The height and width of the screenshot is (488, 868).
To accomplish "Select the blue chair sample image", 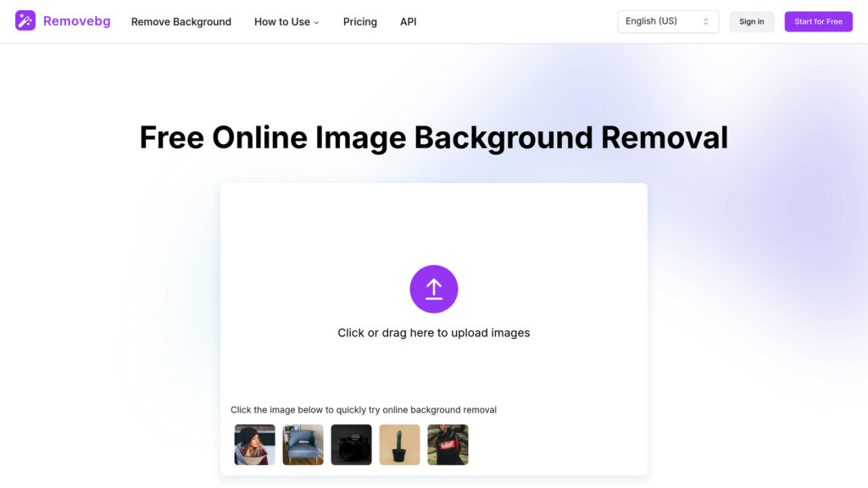I will [x=303, y=444].
